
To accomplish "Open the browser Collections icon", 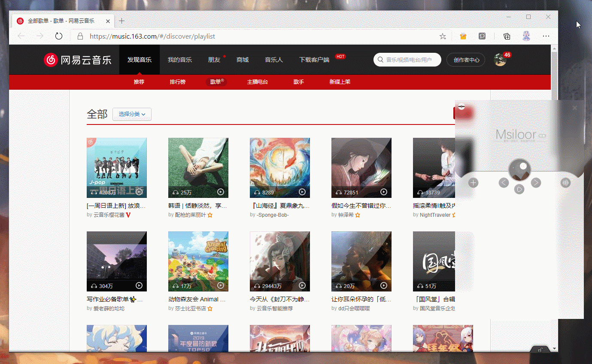I will click(507, 36).
